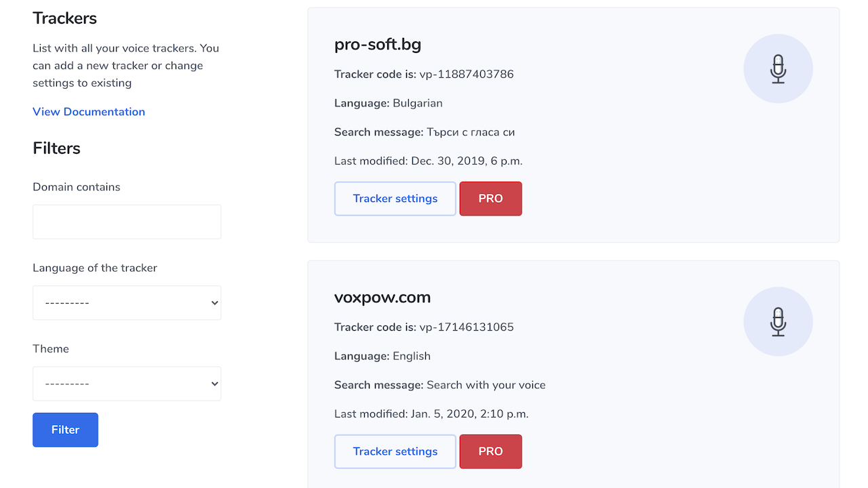Screen dimensions: 868x488
Task: Click the "Theme" field label
Action: click(x=51, y=349)
